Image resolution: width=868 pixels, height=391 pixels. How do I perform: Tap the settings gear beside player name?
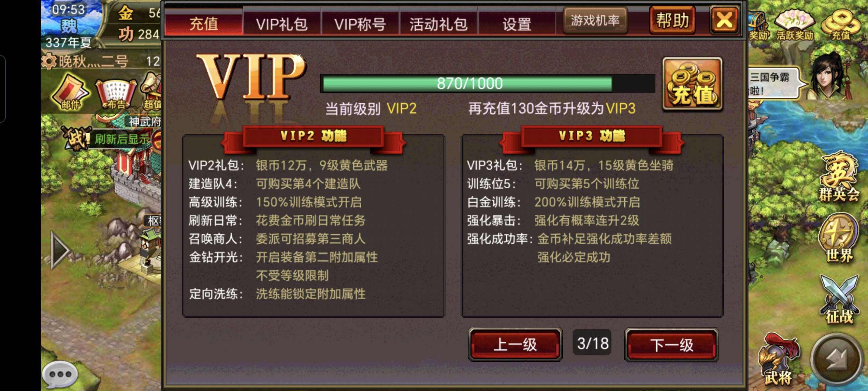49,61
